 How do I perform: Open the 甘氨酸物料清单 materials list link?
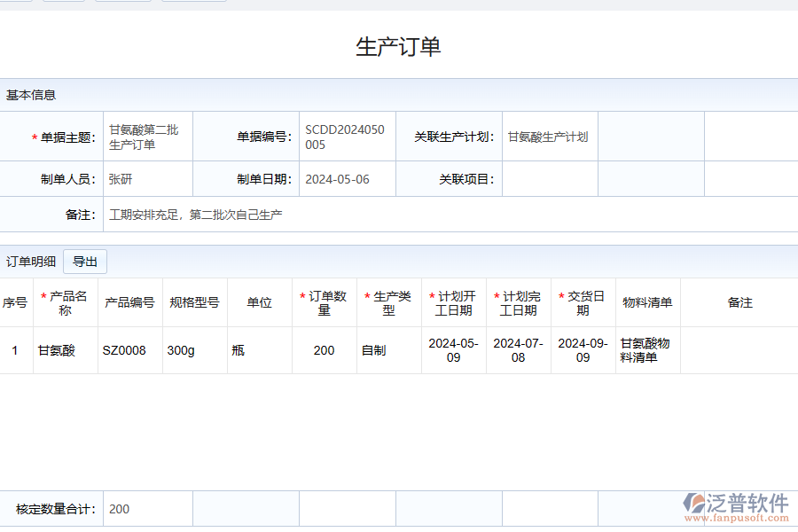pyautogui.click(x=646, y=350)
